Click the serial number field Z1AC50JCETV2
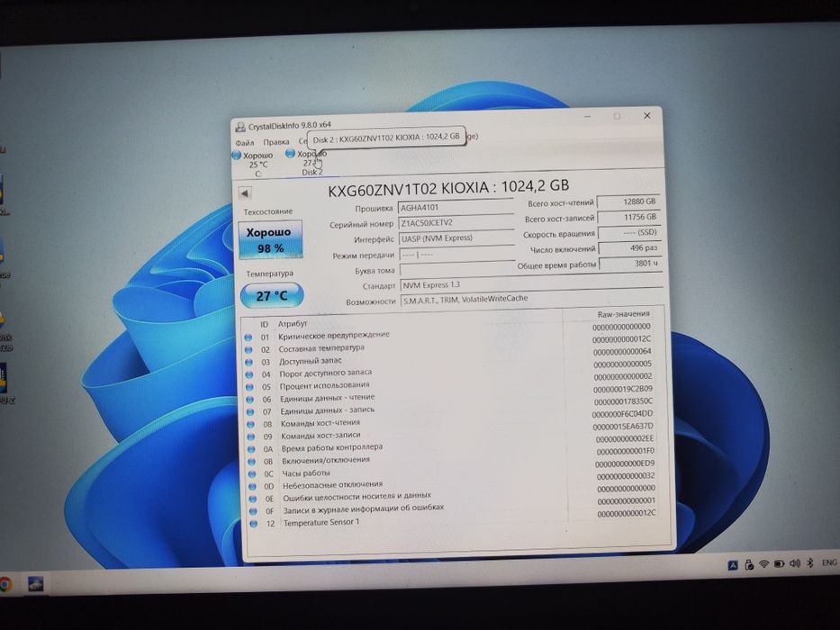Viewport: 840px width, 630px height. click(x=456, y=223)
